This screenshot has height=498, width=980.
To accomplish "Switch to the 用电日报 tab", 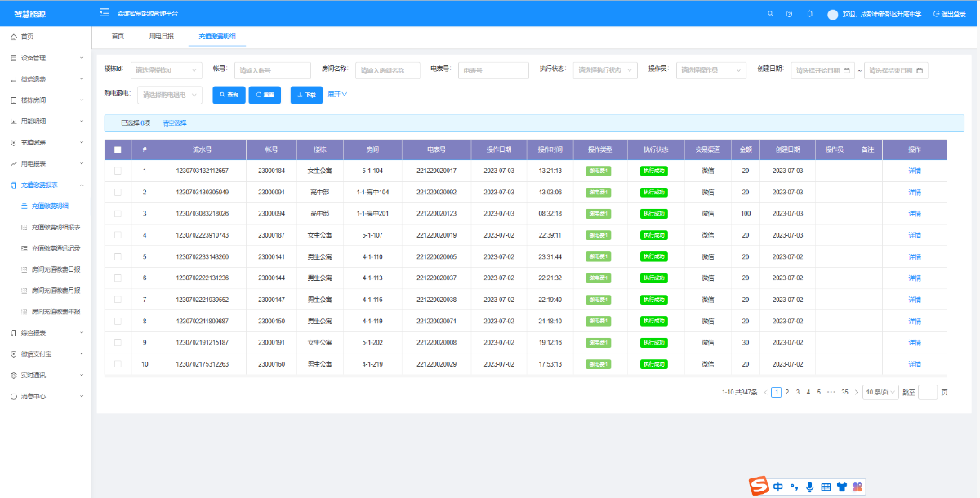I will tap(161, 37).
